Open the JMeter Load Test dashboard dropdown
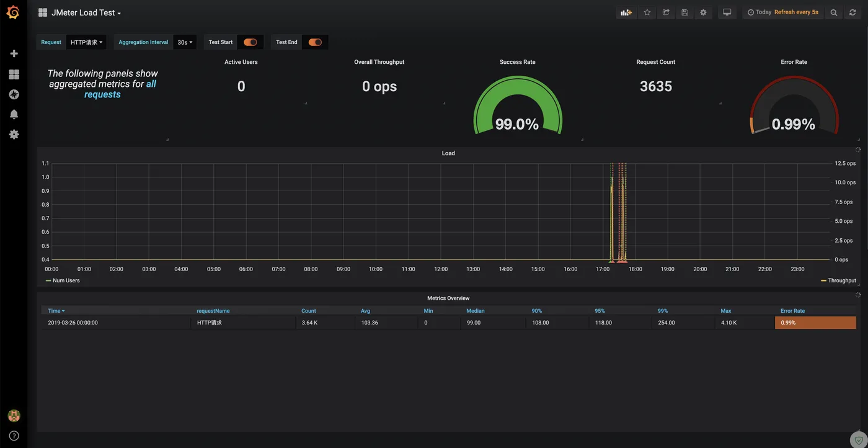This screenshot has height=448, width=868. coord(86,12)
